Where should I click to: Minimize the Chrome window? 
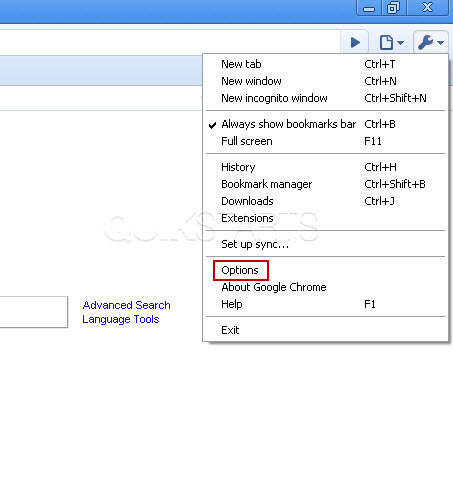click(x=369, y=8)
